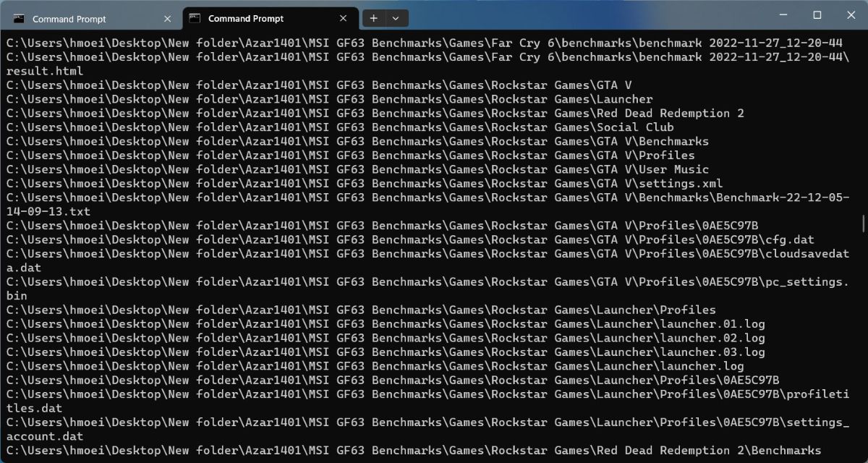Click the terminal icon on the inactive tab
This screenshot has width=868, height=463.
(19, 19)
